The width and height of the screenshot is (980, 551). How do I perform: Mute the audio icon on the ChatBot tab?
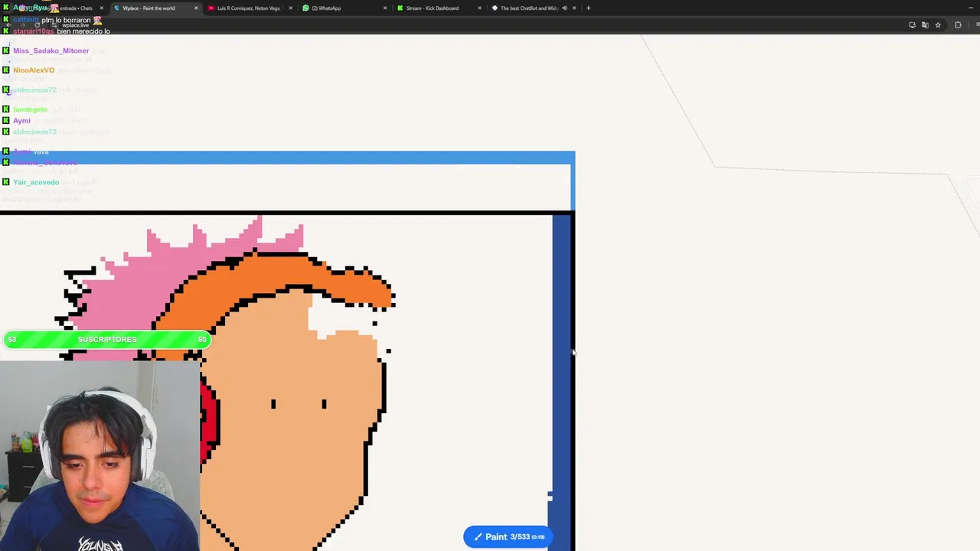pyautogui.click(x=564, y=8)
